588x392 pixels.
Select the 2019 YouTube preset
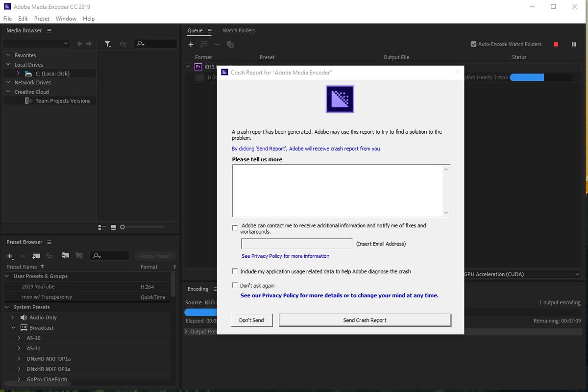coord(38,287)
